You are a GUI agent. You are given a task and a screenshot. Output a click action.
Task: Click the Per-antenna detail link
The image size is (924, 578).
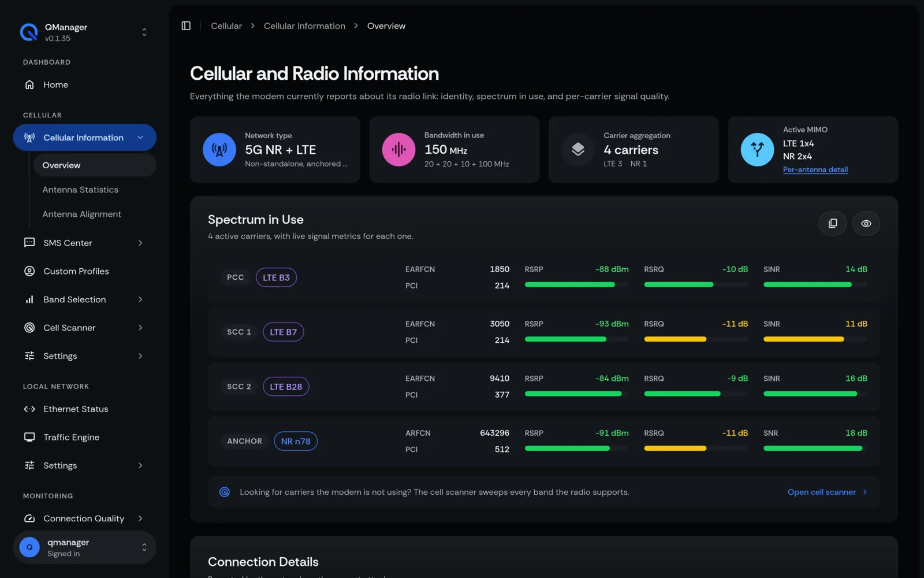pos(815,169)
